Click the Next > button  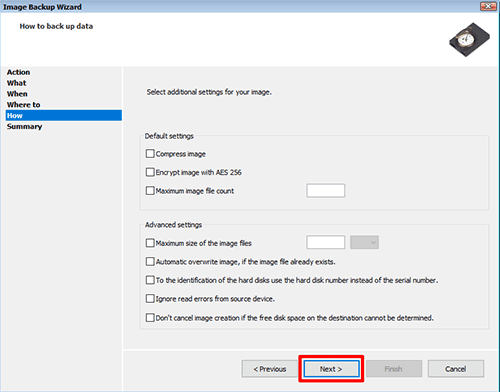331,369
